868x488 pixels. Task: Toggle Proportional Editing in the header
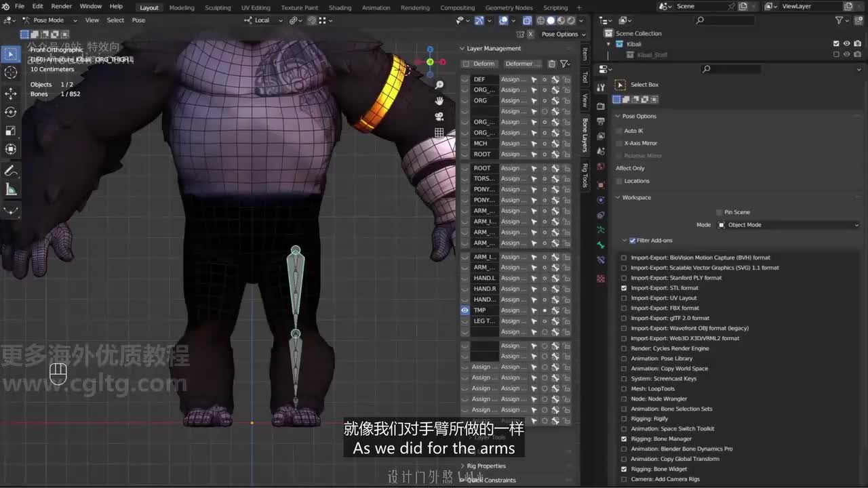312,20
